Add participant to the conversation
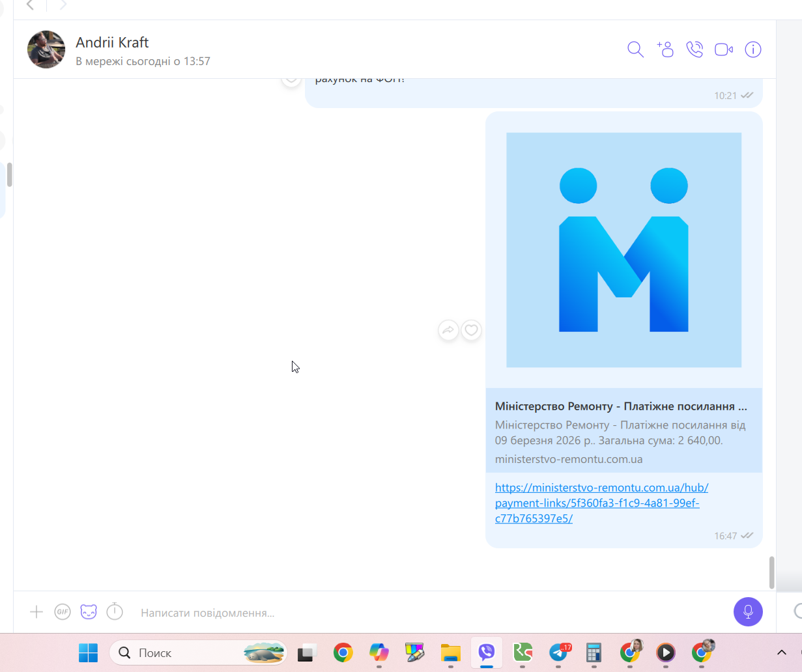Viewport: 802px width, 672px height. click(665, 49)
